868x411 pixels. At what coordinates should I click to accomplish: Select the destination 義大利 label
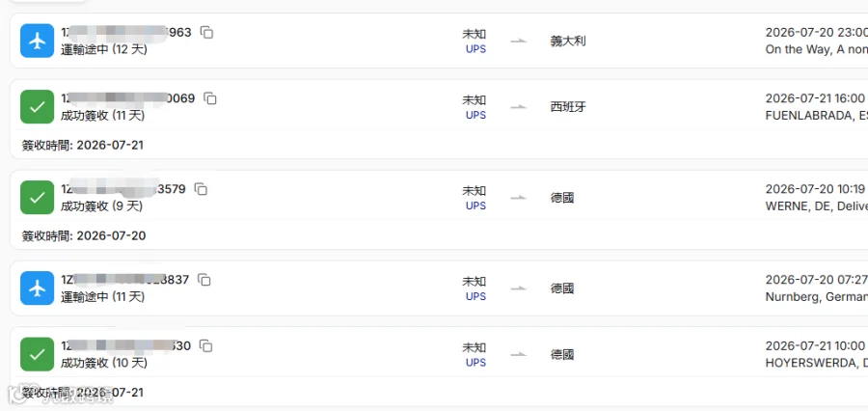[x=567, y=41]
